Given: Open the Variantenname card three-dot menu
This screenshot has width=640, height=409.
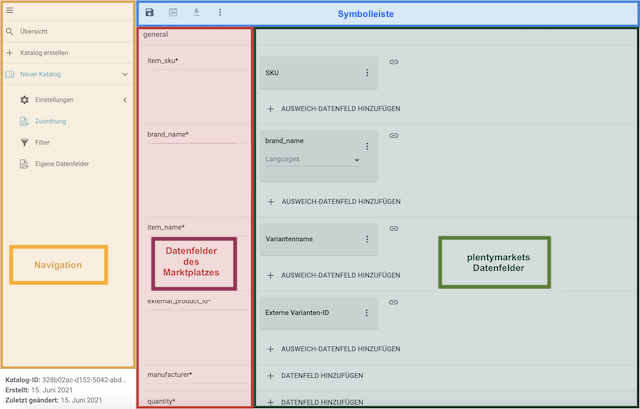Looking at the screenshot, I should (x=367, y=239).
